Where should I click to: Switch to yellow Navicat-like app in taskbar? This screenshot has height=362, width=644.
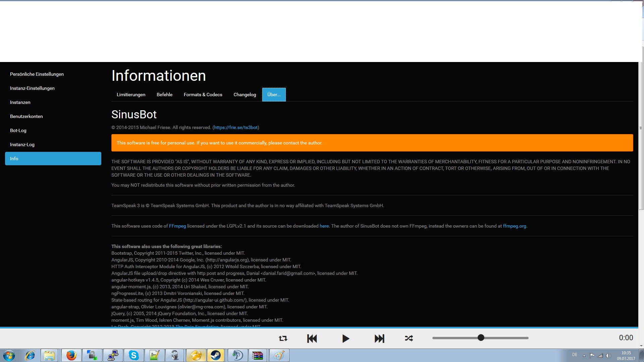click(196, 355)
